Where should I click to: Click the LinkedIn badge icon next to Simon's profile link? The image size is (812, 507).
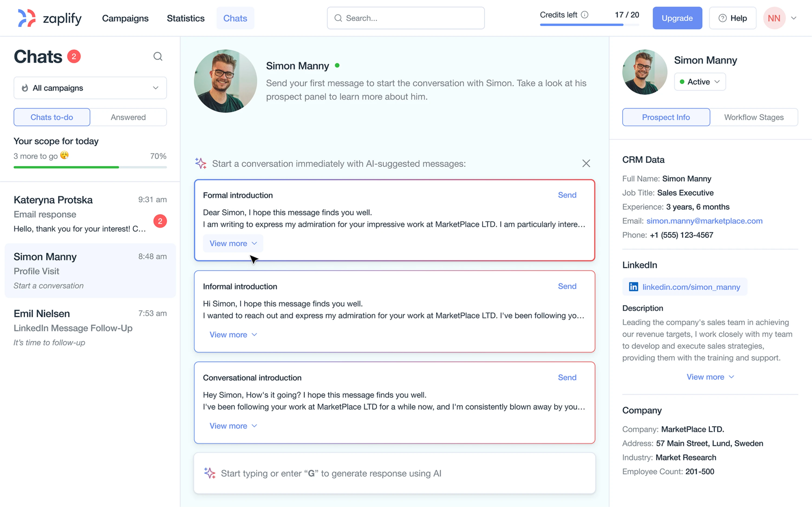634,287
